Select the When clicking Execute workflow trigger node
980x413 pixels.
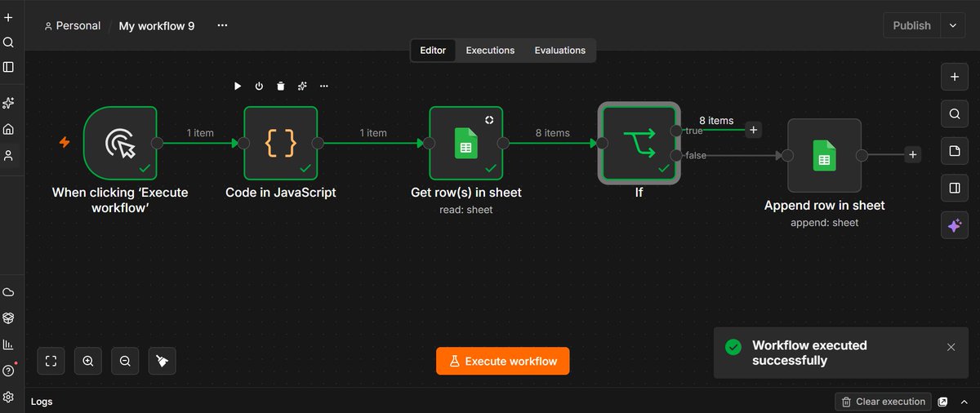(x=120, y=142)
